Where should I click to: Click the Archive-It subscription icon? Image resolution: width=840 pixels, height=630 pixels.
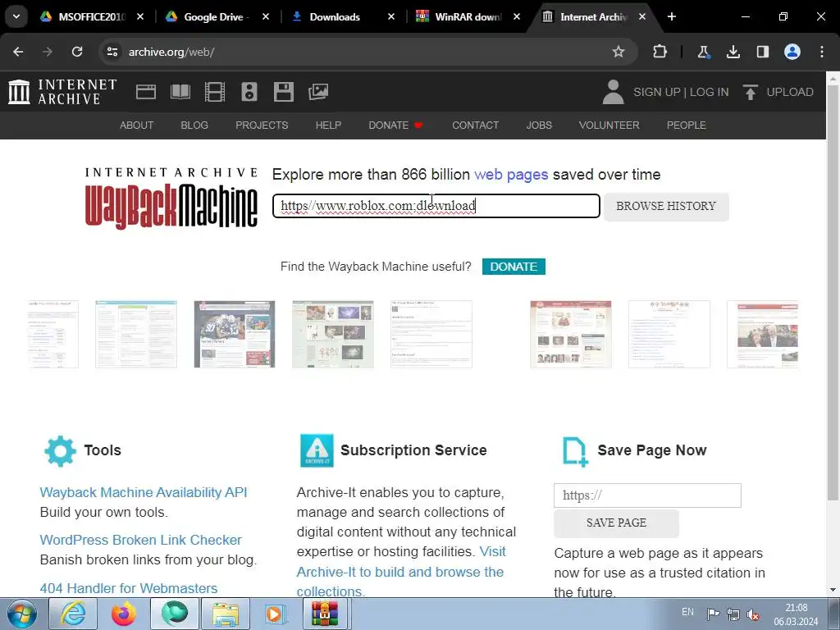point(317,450)
